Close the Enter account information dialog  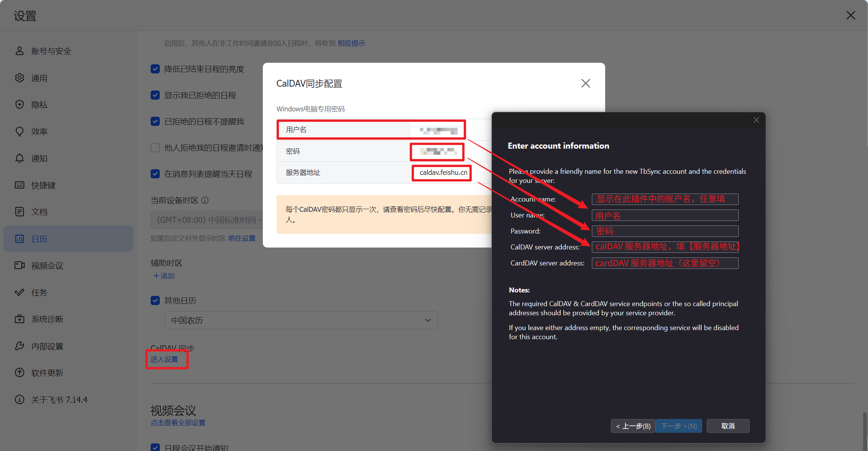pyautogui.click(x=756, y=120)
